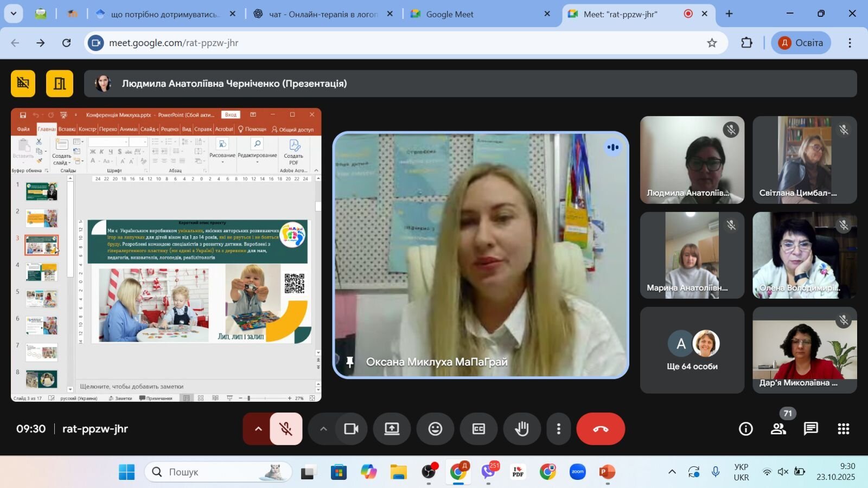Switch to the Онлайн-терапія chat tab
Screen dimensions: 868x488
pos(324,14)
